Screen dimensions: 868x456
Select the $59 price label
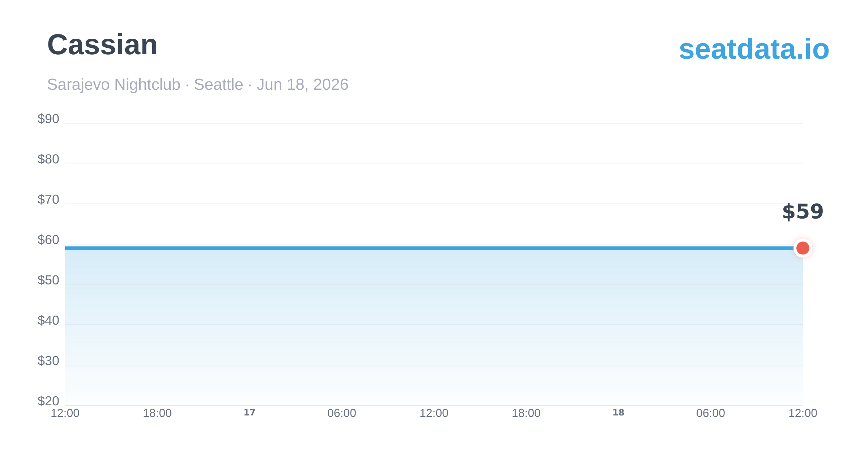(x=803, y=212)
